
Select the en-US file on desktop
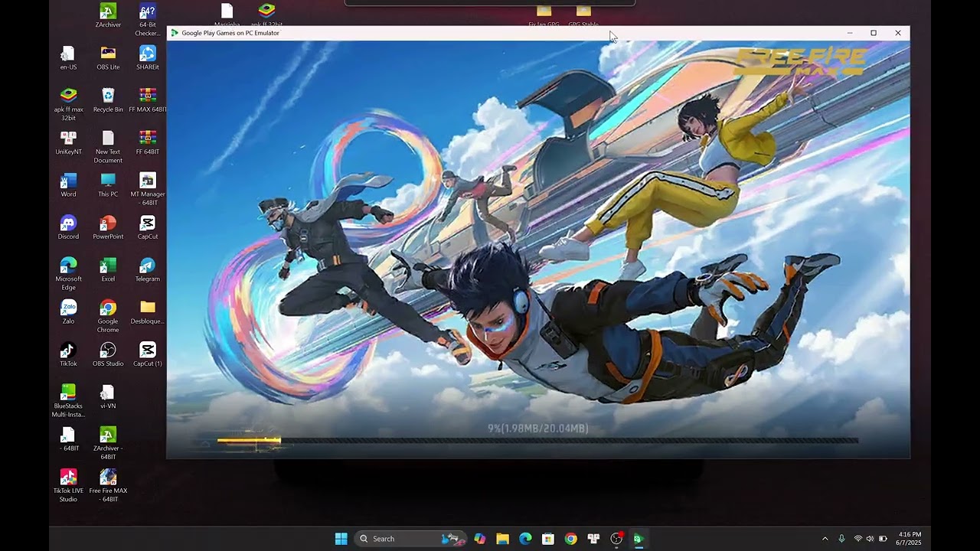tap(68, 58)
